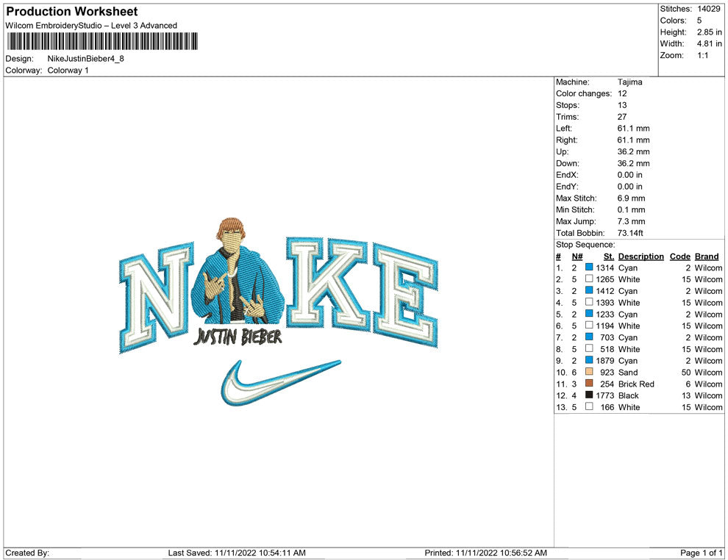Image resolution: width=728 pixels, height=560 pixels.
Task: Click the Nike swoosh embroidery preview
Action: 281,381
